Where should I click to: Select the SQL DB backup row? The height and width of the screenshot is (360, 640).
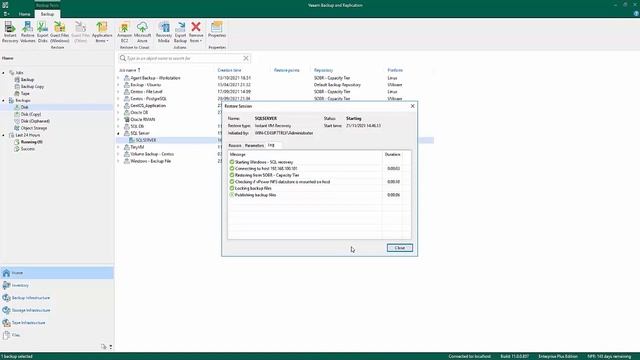click(137, 127)
